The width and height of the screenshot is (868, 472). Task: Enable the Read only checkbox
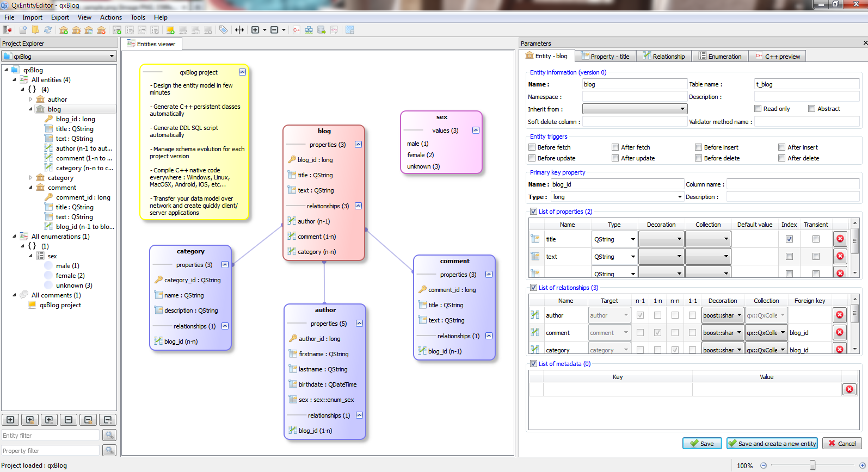[758, 109]
